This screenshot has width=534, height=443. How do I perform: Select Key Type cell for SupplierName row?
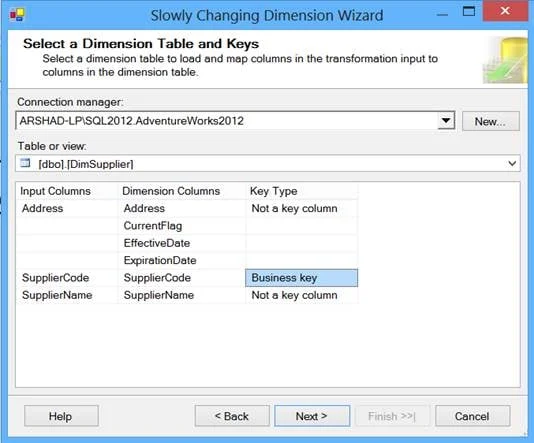[x=301, y=295]
